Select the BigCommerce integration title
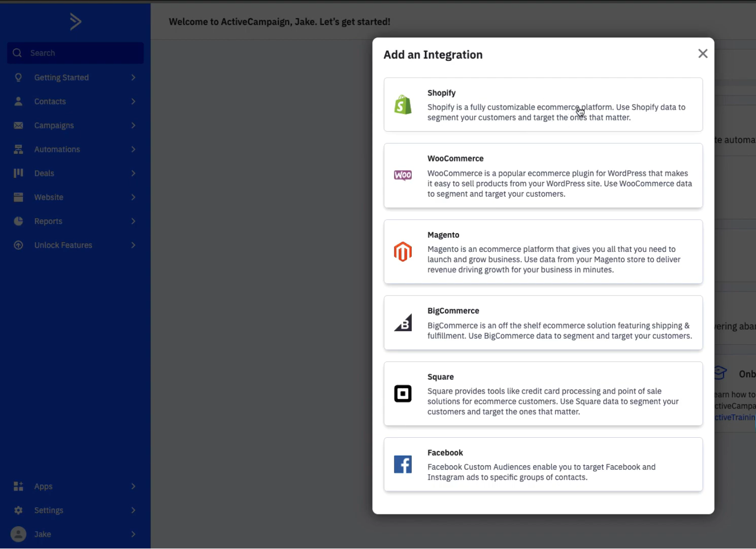Viewport: 756px width, 549px height. coord(453,311)
